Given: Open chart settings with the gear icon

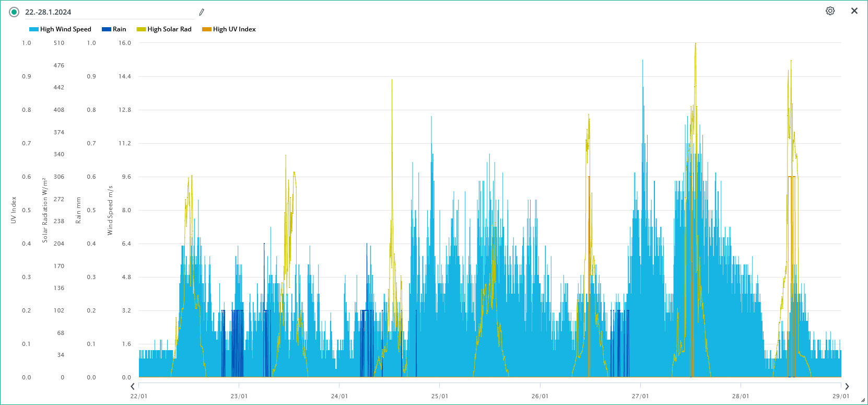Looking at the screenshot, I should [830, 11].
